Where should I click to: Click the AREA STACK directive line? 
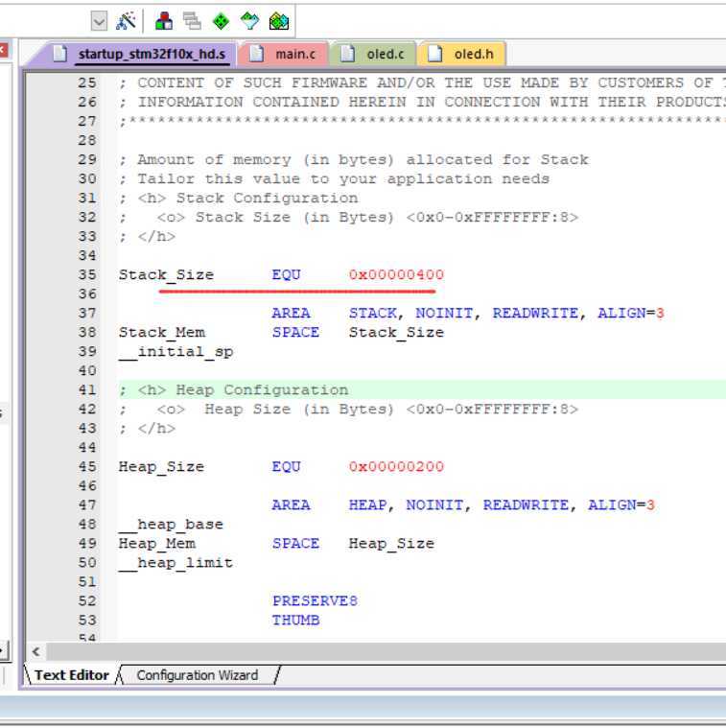click(468, 314)
